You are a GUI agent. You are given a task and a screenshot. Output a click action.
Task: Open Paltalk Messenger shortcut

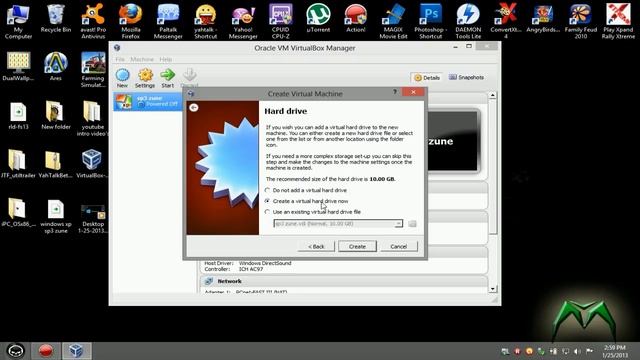168,20
